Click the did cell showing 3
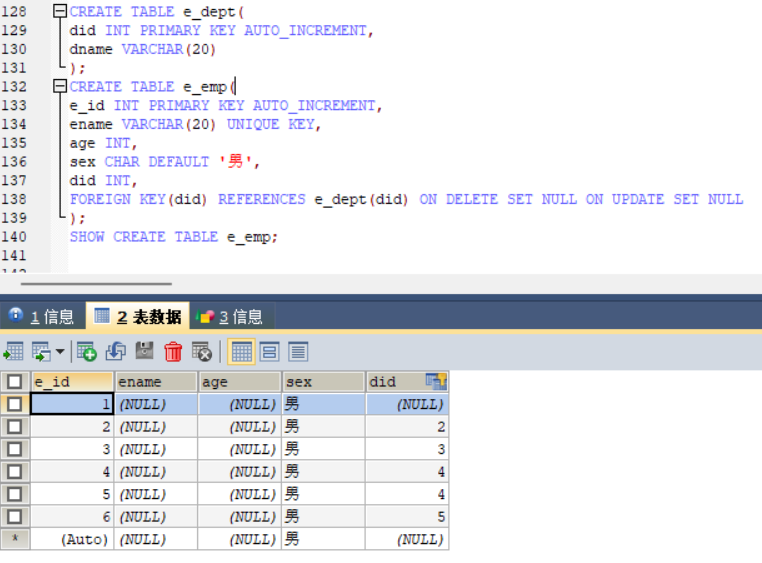Viewport: 762px width, 563px height. click(407, 449)
